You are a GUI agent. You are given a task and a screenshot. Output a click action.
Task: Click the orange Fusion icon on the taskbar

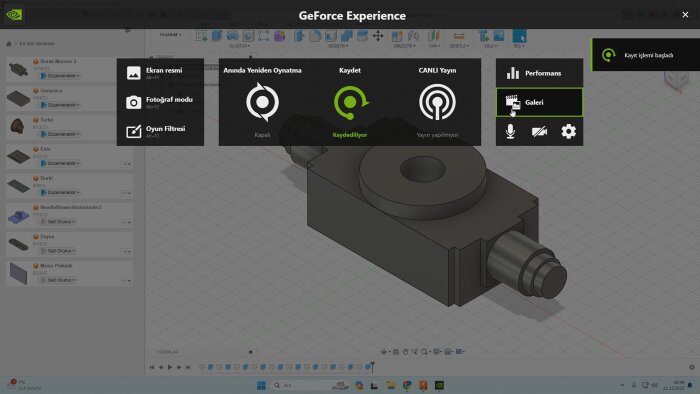click(x=423, y=385)
